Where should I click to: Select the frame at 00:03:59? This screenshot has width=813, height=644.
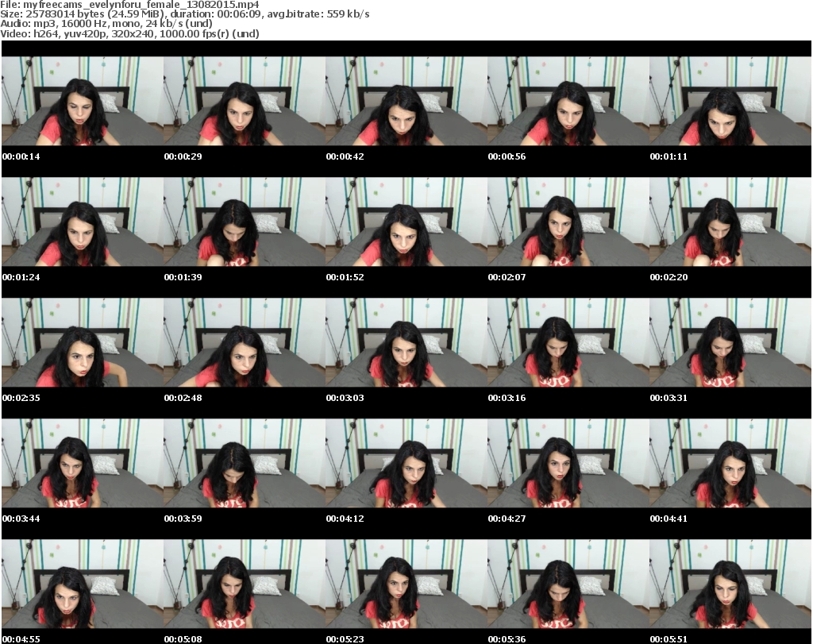245,464
